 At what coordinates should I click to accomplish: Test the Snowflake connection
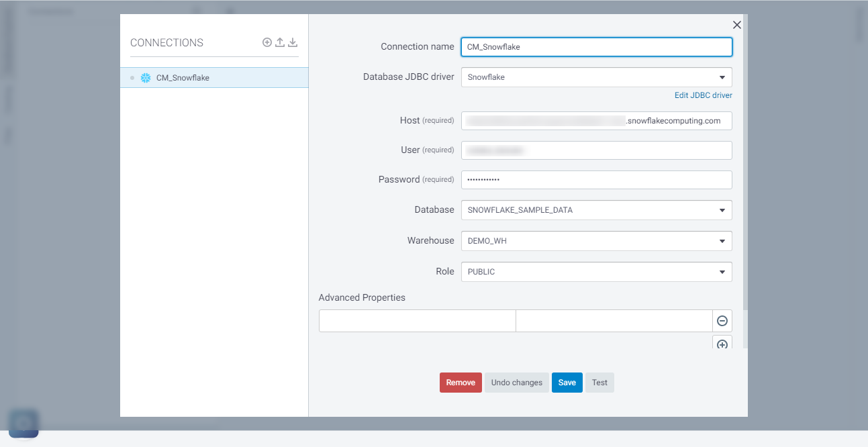(599, 382)
